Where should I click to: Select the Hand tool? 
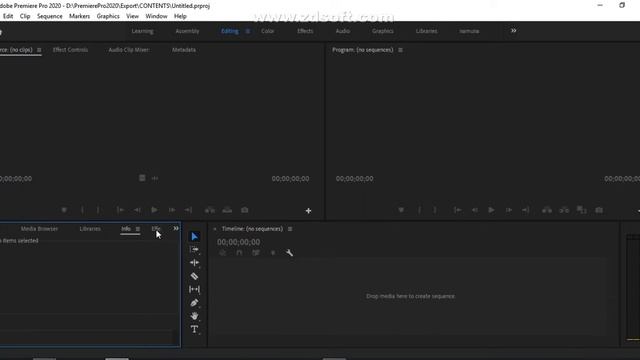194,316
